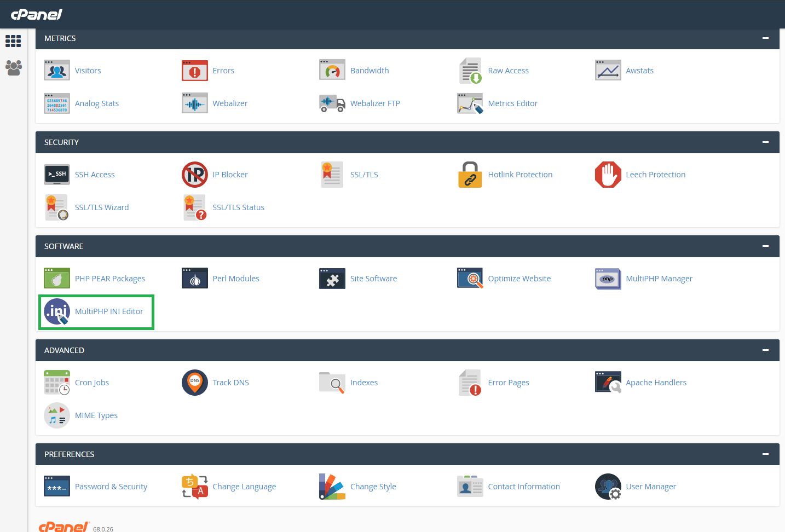785x532 pixels.
Task: Collapse the Metrics section
Action: [765, 38]
